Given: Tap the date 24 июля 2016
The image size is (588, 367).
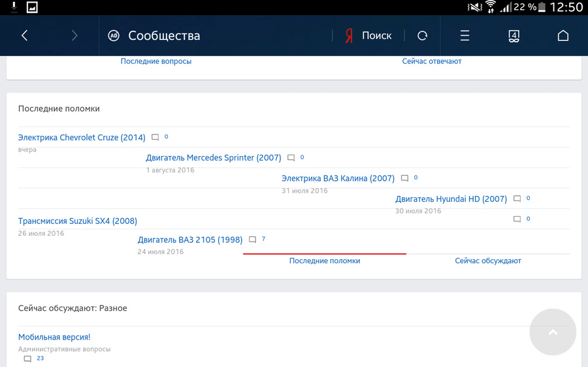Looking at the screenshot, I should pos(161,252).
